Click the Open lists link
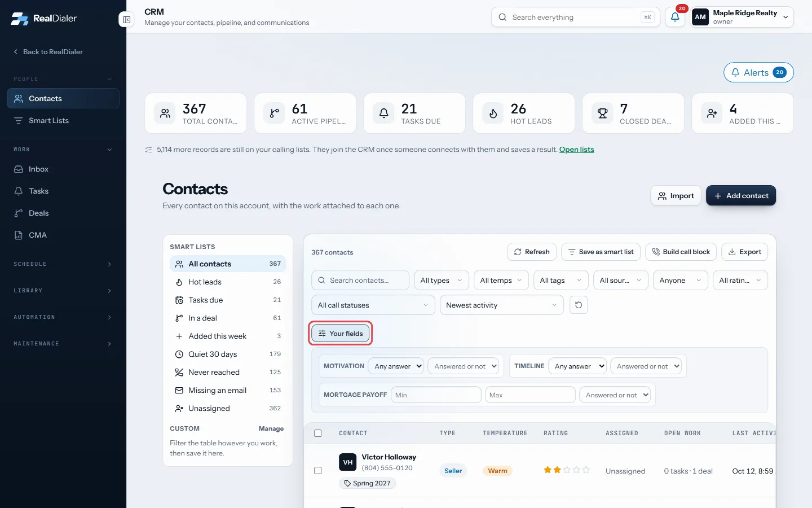 (576, 150)
